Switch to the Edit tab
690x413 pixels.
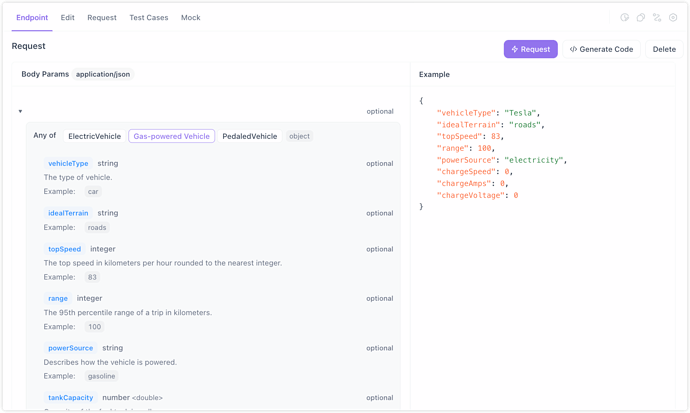point(67,18)
